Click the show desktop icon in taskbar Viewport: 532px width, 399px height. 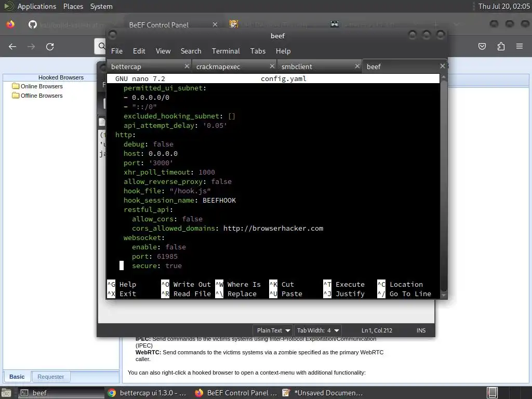[6, 393]
